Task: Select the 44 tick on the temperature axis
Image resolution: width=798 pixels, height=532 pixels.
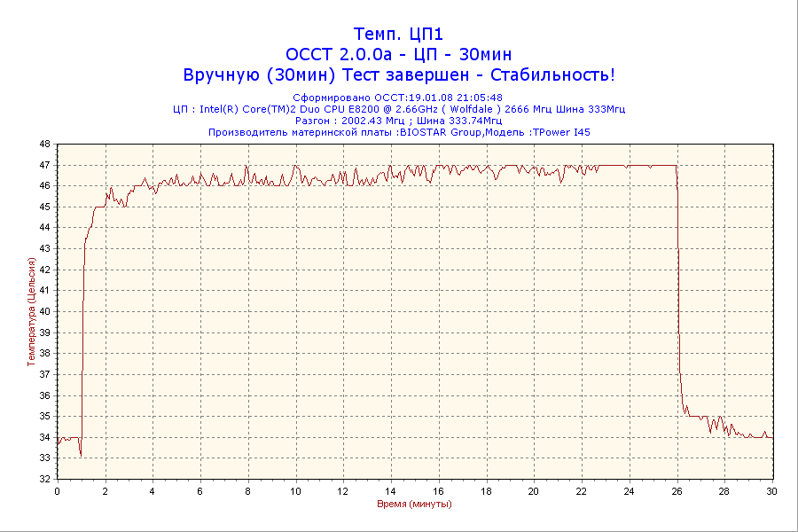Action: [x=45, y=228]
